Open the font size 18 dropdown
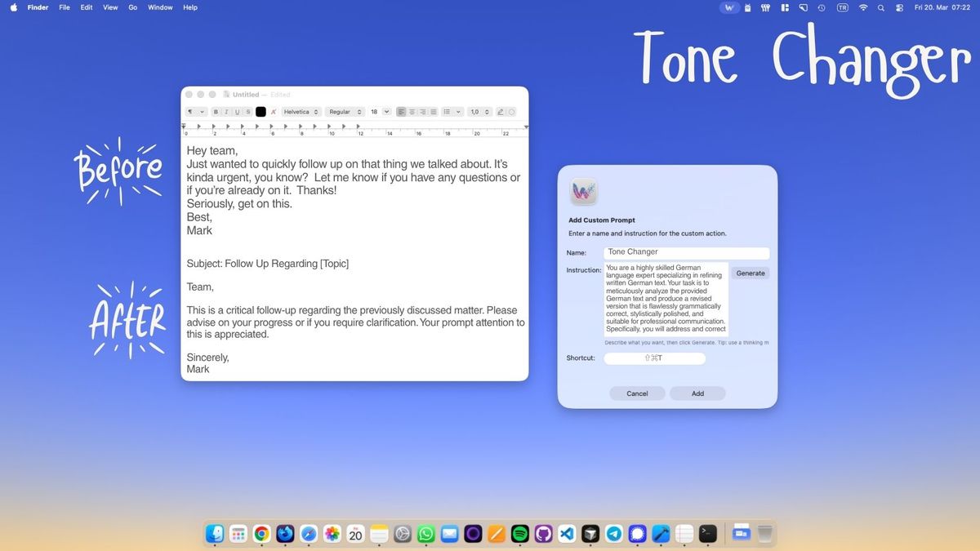980x551 pixels. (x=379, y=112)
